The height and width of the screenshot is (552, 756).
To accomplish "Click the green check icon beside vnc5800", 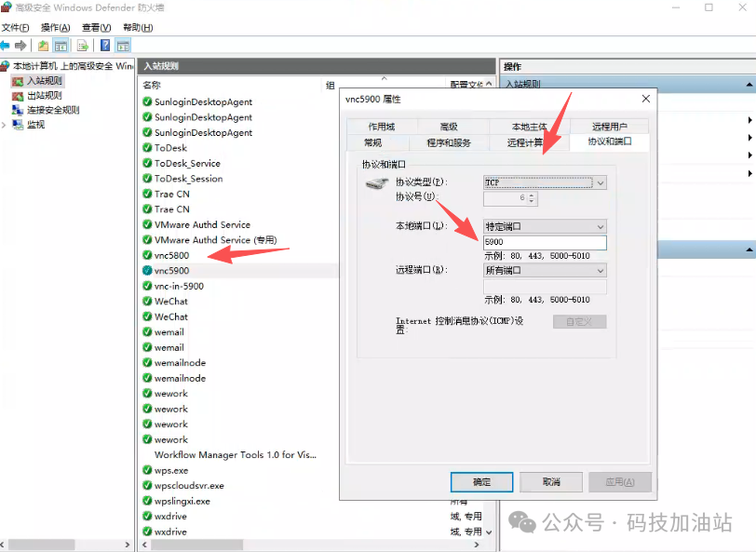I will click(147, 255).
